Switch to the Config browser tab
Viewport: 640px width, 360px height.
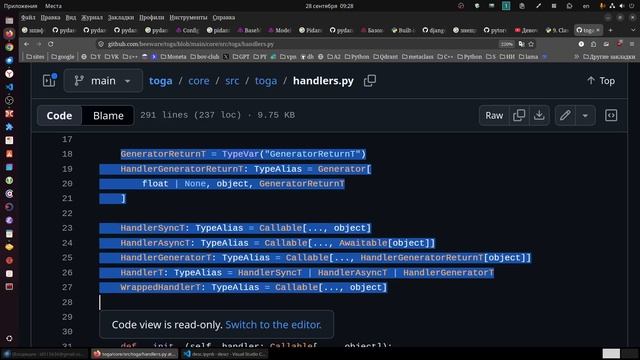[187, 30]
